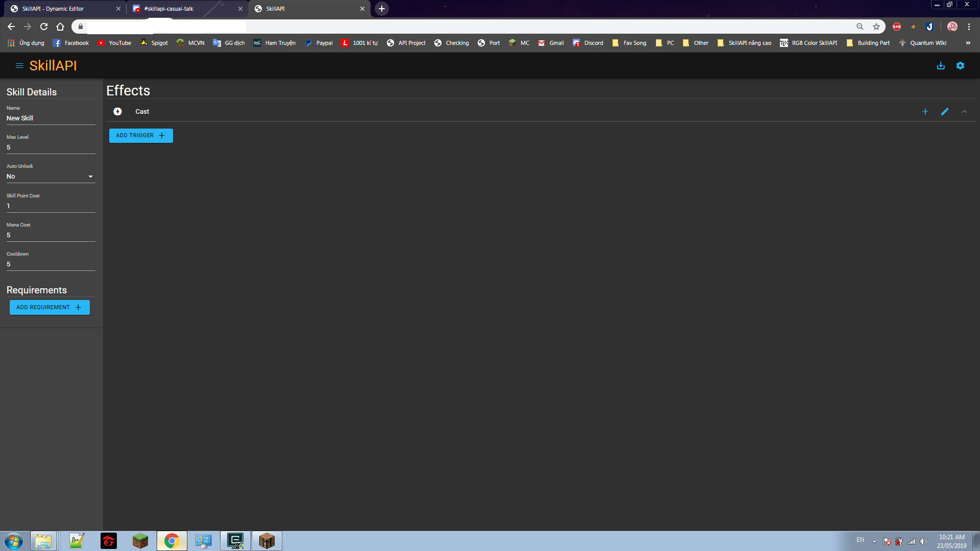Screen dimensions: 980x551
Task: Click the skill Name input field
Action: pyautogui.click(x=50, y=118)
